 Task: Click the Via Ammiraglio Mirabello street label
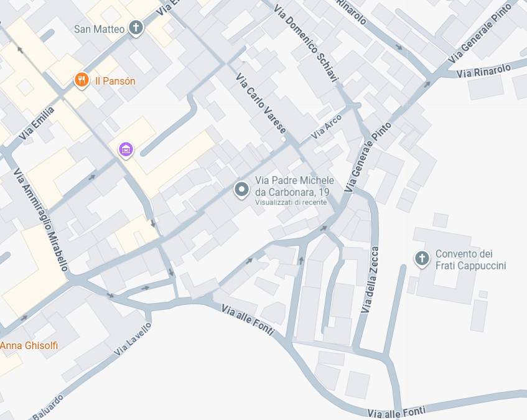coord(41,220)
